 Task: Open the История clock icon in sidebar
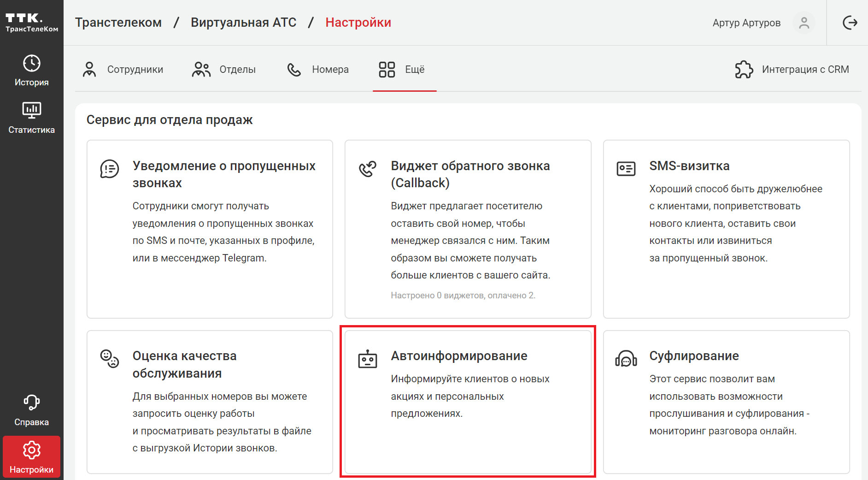31,64
